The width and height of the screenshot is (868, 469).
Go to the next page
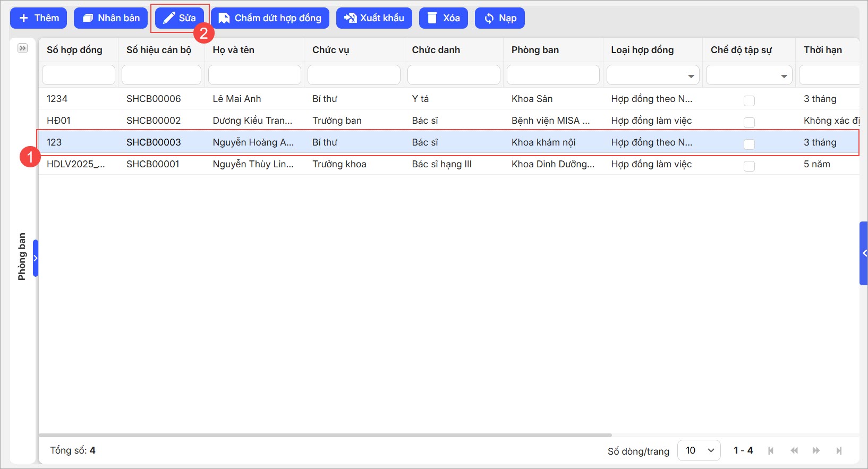pos(816,450)
